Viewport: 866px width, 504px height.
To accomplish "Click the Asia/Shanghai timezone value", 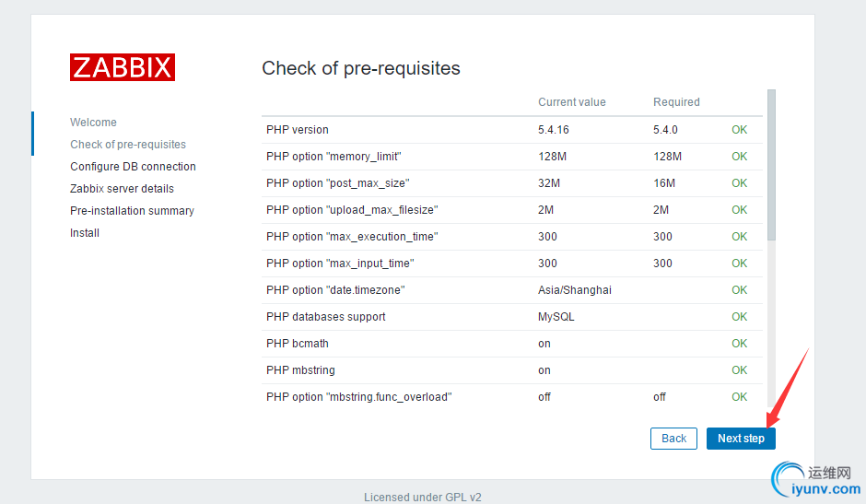I will click(x=575, y=290).
